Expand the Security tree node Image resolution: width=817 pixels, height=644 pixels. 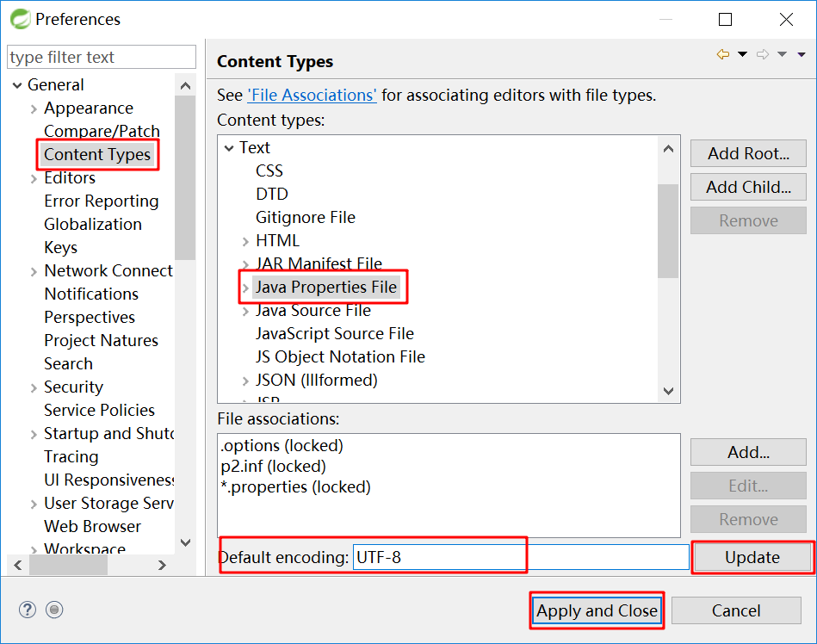tap(34, 387)
